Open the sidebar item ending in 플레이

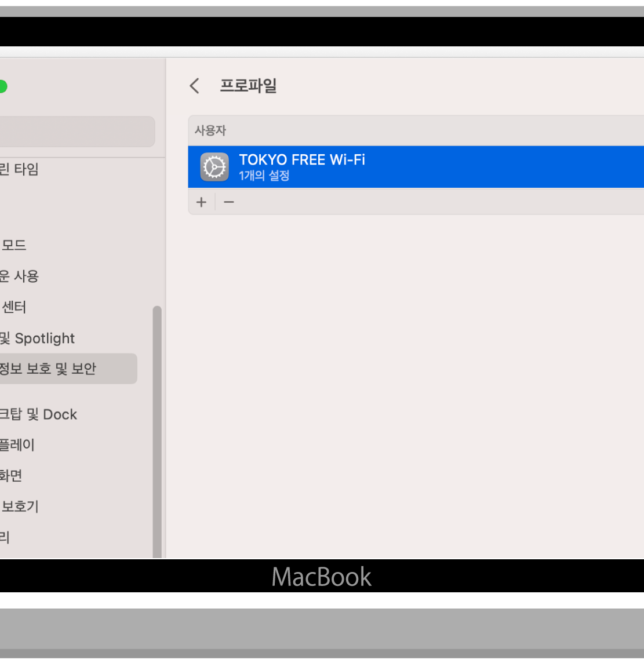(17, 445)
